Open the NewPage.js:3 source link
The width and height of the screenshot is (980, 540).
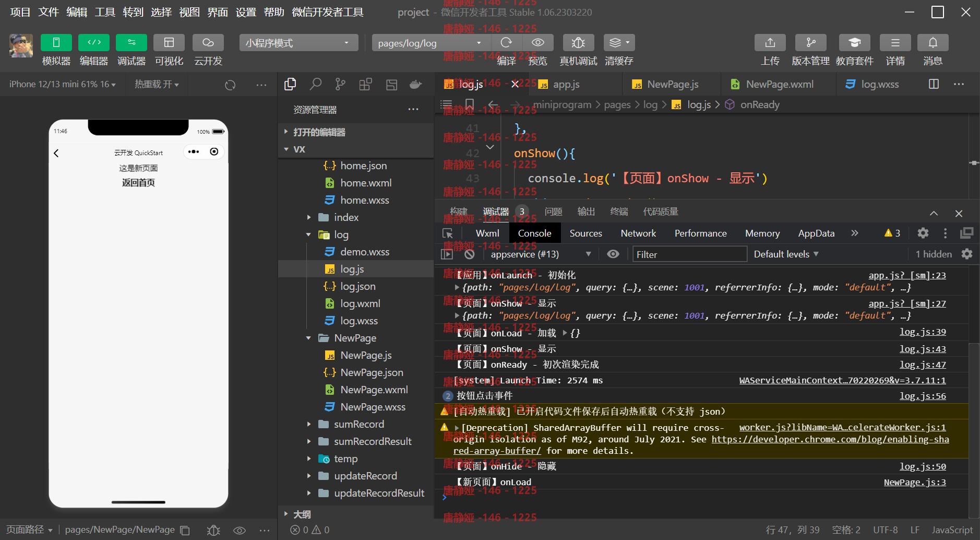point(915,483)
